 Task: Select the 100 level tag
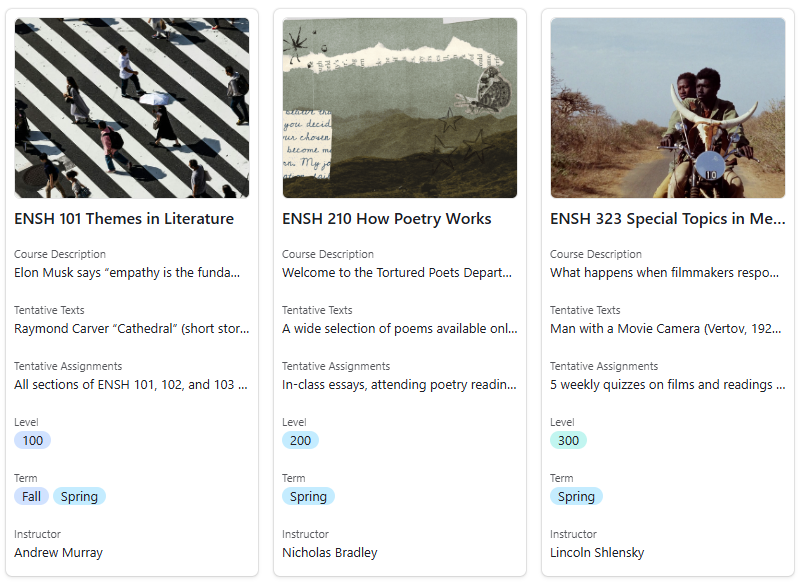pos(32,440)
